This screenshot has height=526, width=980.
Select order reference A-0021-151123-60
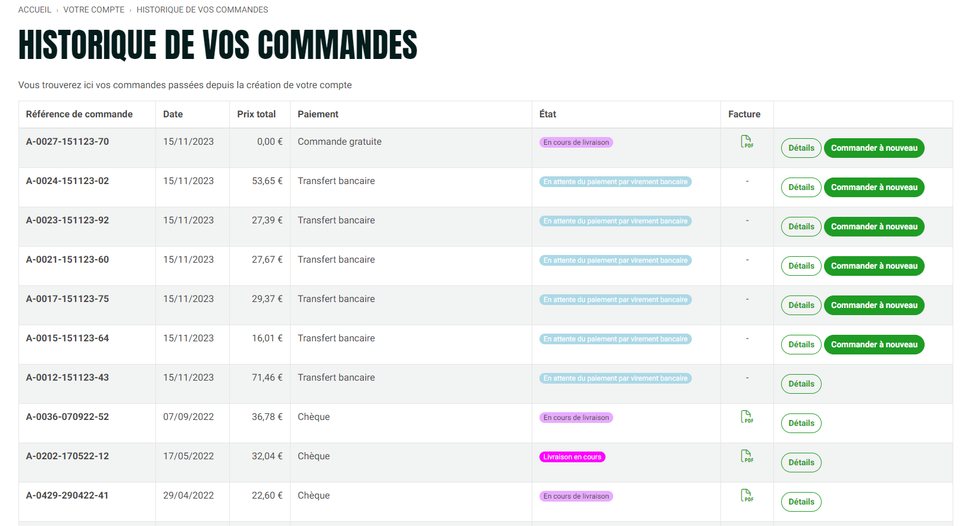pos(67,260)
